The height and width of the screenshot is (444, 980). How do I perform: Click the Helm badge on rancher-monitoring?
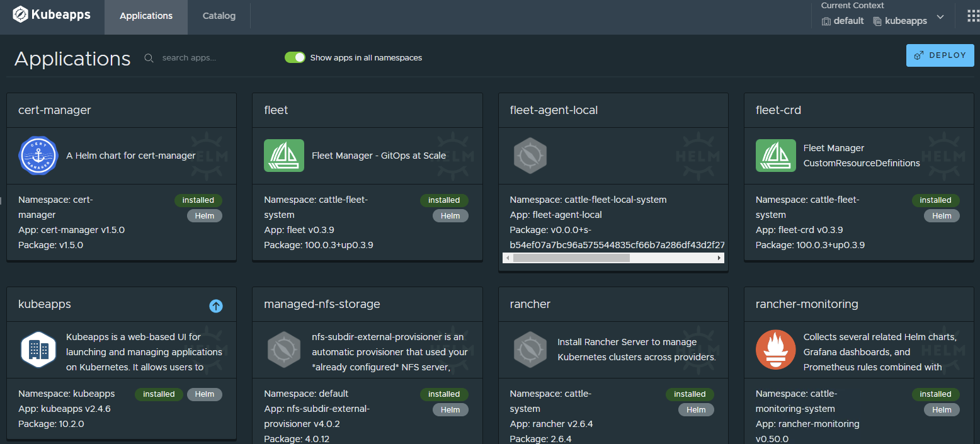click(942, 410)
